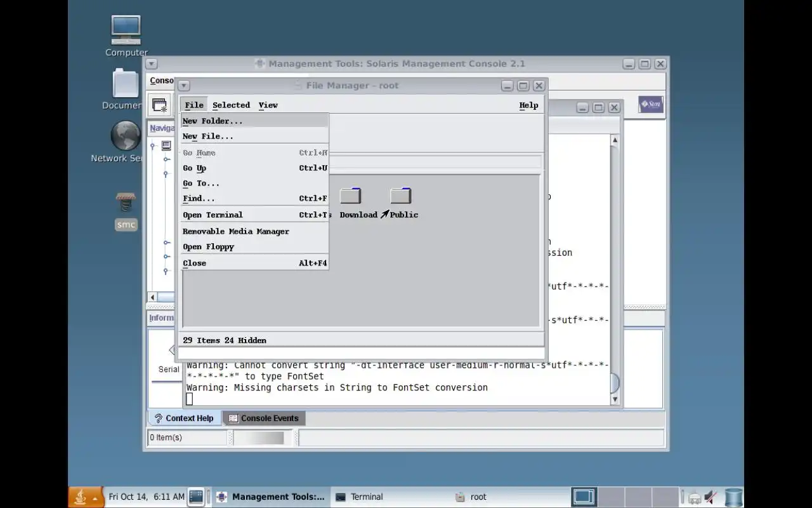Maximize the File Manager window

coord(523,86)
